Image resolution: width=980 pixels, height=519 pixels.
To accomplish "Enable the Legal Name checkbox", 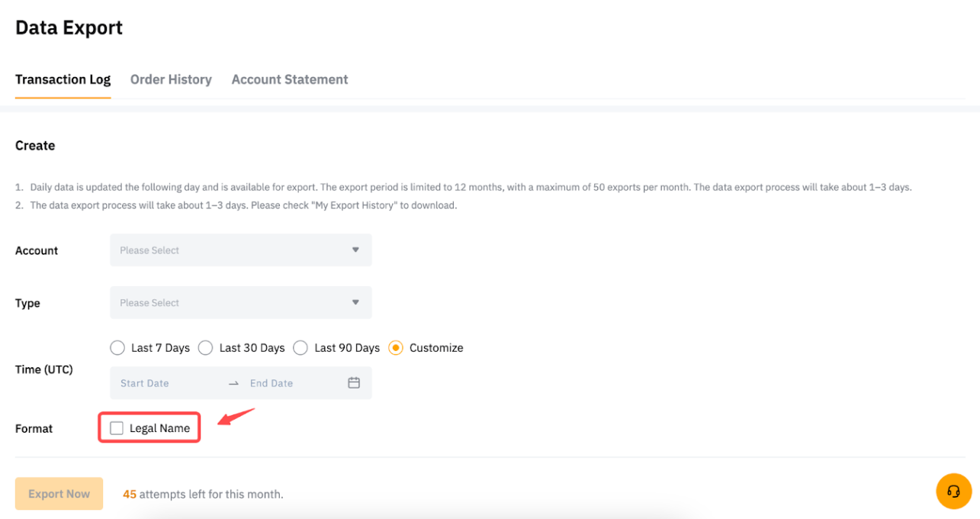I will click(117, 428).
